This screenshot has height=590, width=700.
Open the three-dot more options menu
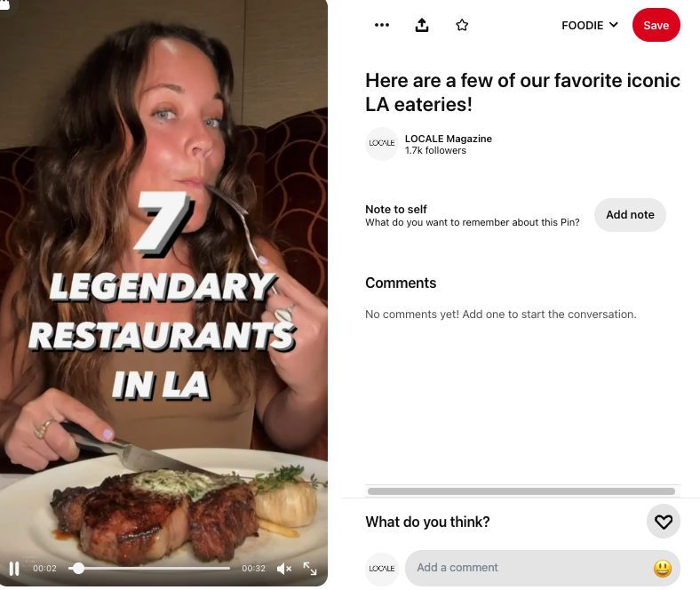(x=382, y=25)
